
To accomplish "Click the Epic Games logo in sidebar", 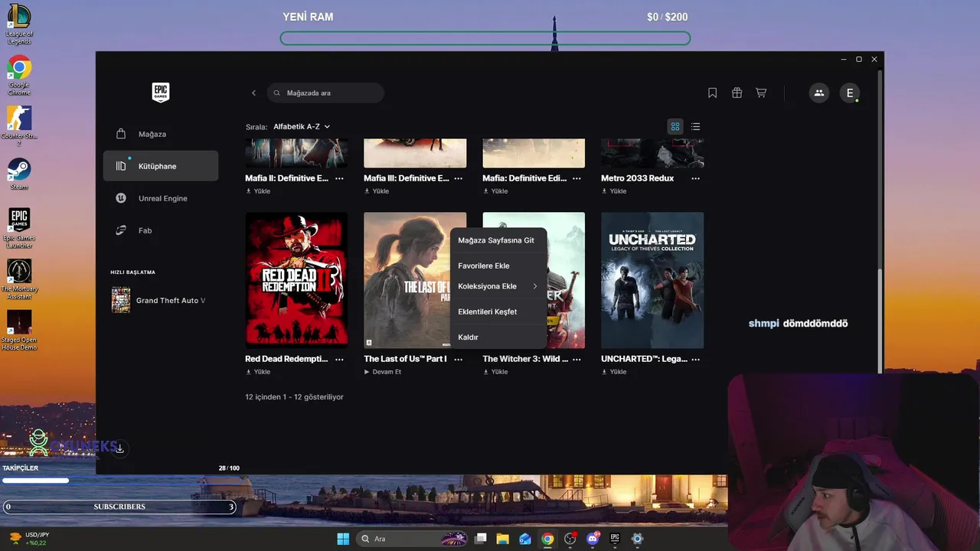I will click(161, 93).
